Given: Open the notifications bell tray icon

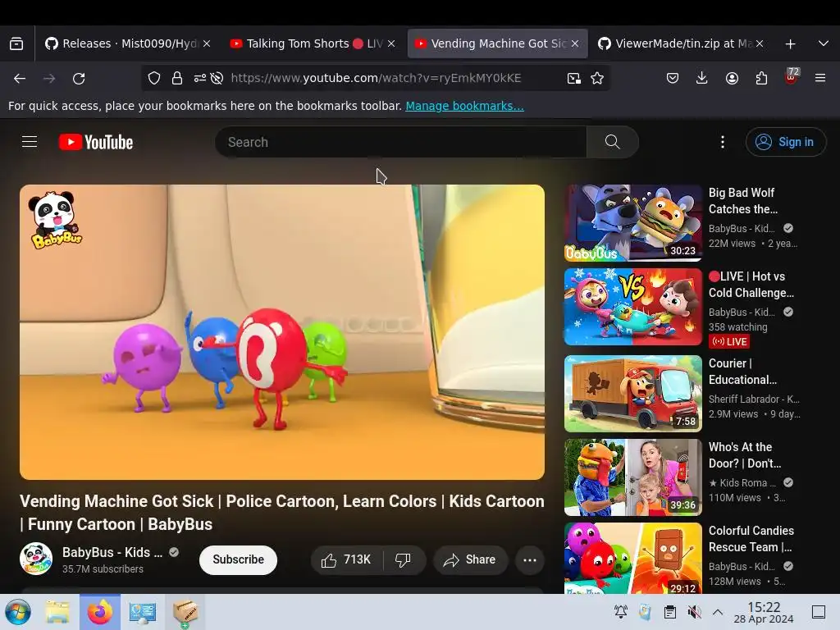Looking at the screenshot, I should click(621, 612).
